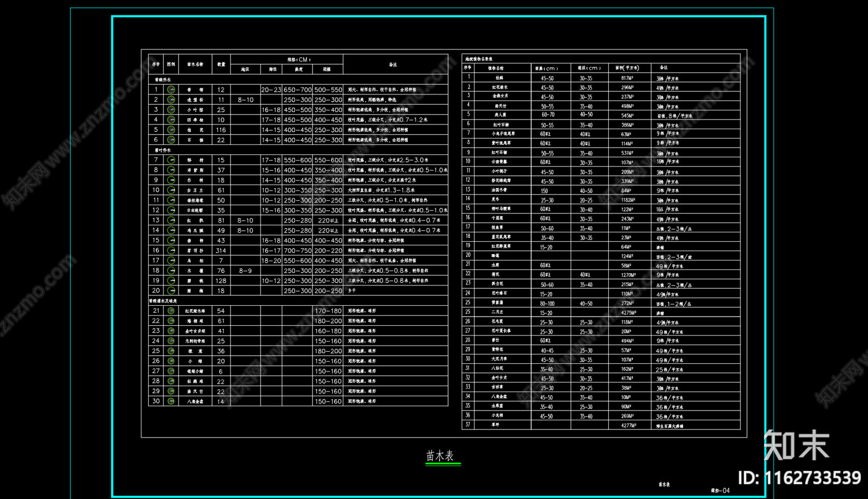Viewport: 868px width, 499px height.
Task: Click the tree legend symbol in left table row 1
Action: (171, 90)
